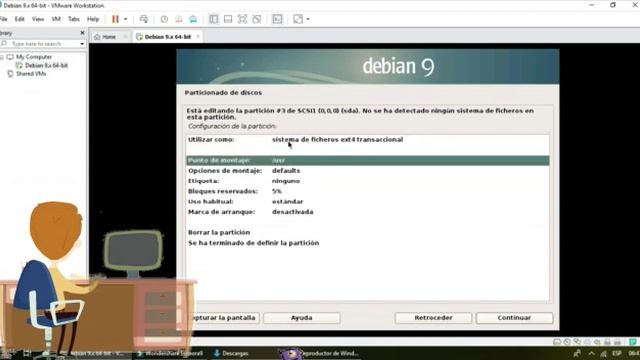The image size is (640, 360).
Task: Select the 'Punto de montaje' row
Action: [x=368, y=160]
